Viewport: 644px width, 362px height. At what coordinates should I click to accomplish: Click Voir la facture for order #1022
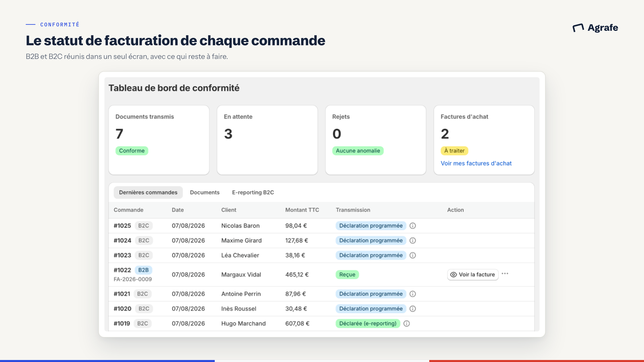[473, 275]
